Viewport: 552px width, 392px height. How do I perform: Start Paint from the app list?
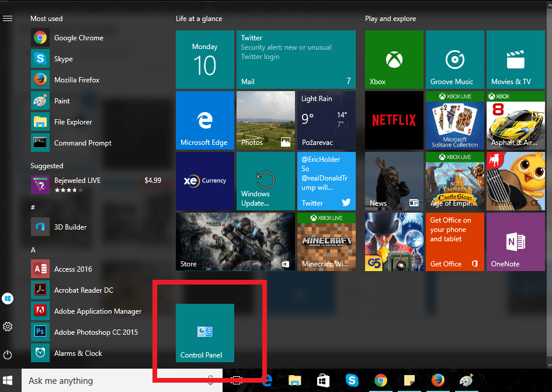pos(95,100)
